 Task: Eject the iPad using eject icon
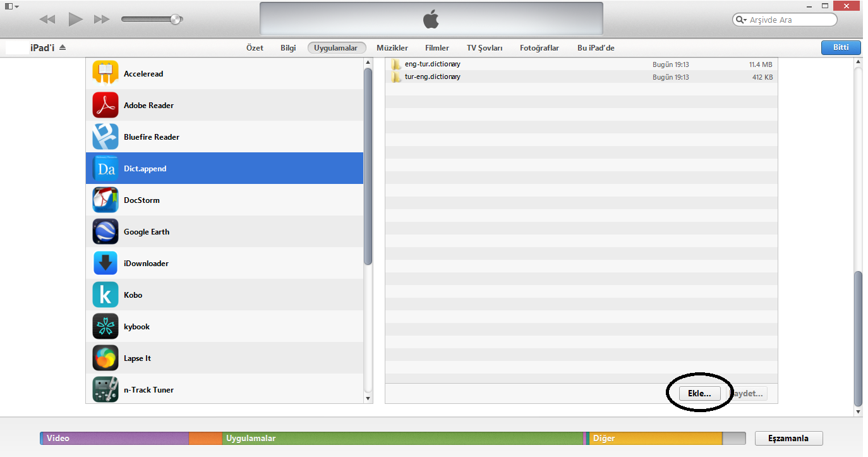click(x=63, y=48)
